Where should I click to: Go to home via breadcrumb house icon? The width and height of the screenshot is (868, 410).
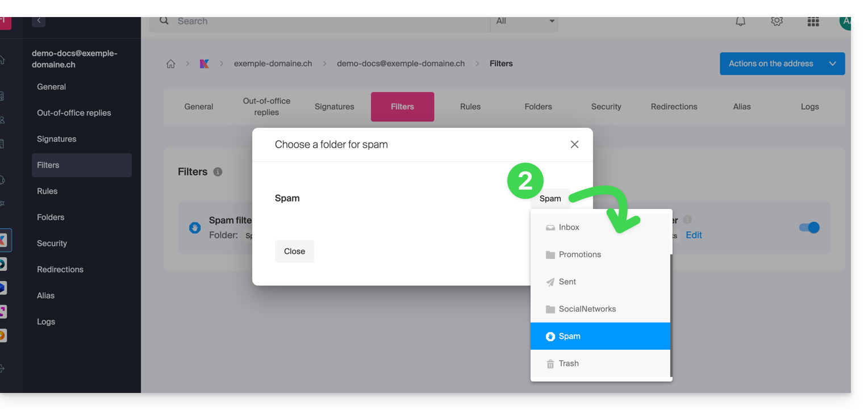point(170,64)
